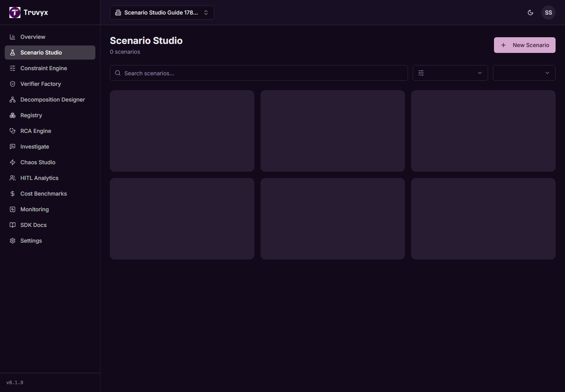Viewport: 565px width, 392px height.
Task: Click the New Scenario button
Action: (525, 45)
